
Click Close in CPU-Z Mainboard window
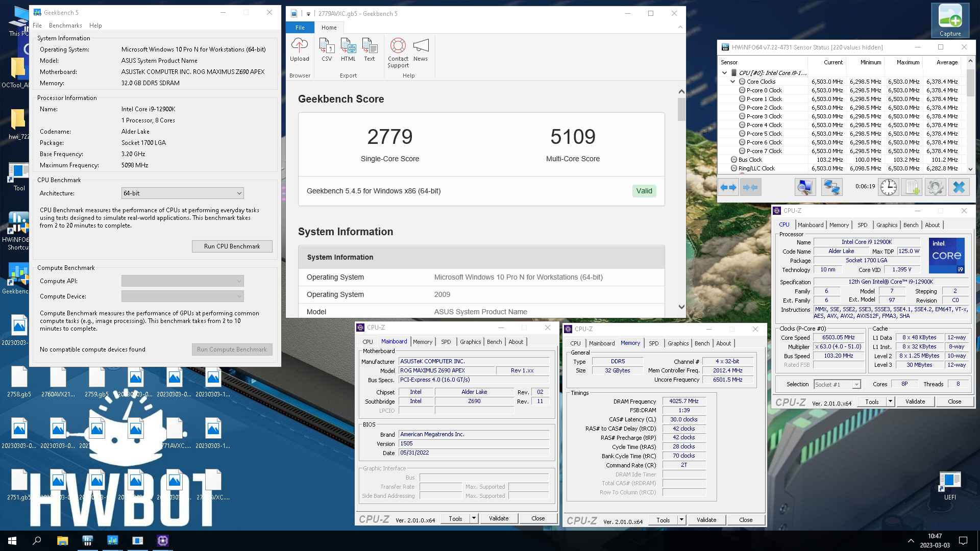(x=538, y=518)
